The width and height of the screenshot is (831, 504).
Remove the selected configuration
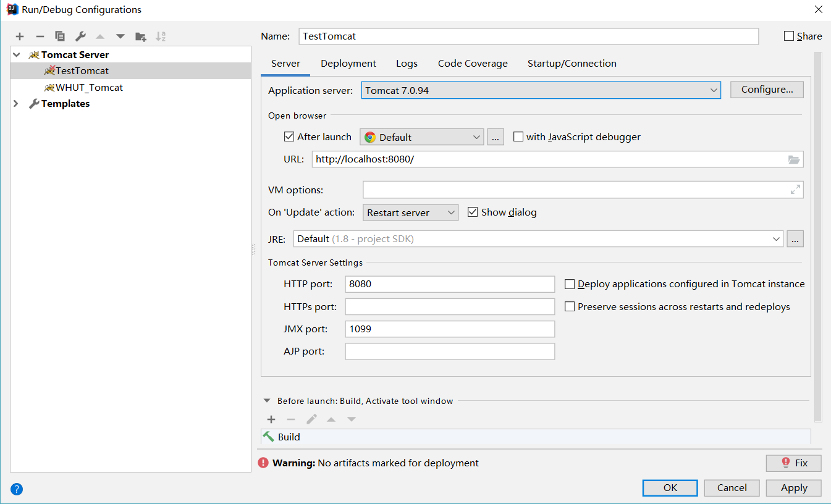[40, 36]
